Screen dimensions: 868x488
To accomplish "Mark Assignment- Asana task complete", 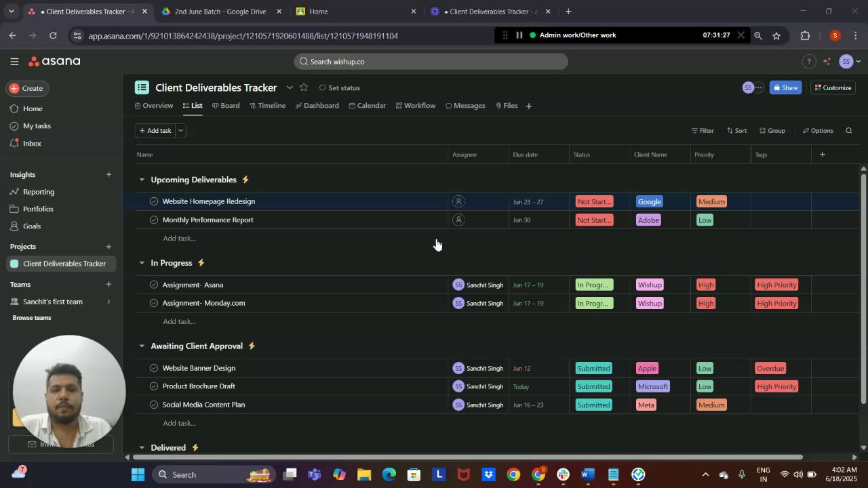I will click(x=154, y=285).
